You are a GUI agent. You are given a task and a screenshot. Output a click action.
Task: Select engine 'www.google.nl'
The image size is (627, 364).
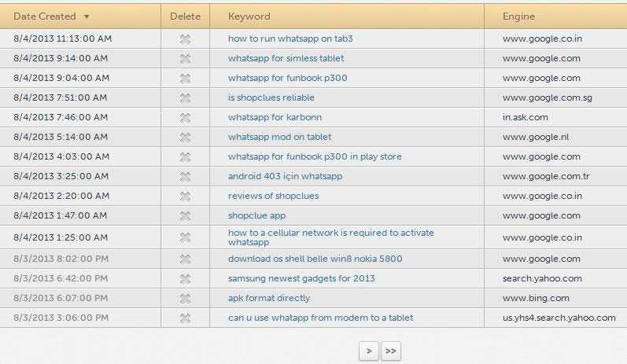click(x=536, y=137)
